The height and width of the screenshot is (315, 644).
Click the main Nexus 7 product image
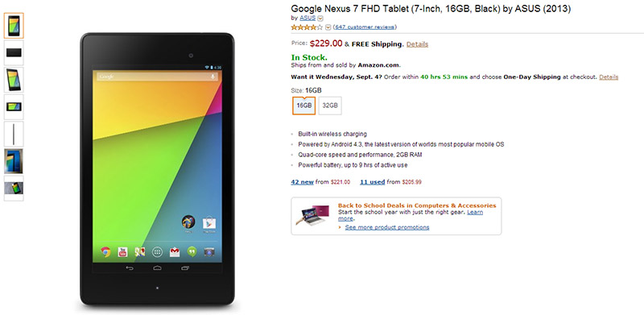point(157,169)
